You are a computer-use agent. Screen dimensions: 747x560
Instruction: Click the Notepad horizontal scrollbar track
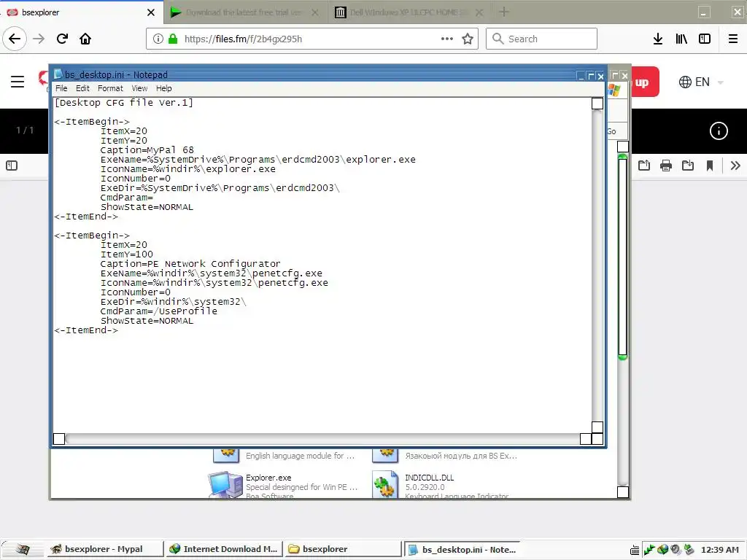pyautogui.click(x=322, y=438)
